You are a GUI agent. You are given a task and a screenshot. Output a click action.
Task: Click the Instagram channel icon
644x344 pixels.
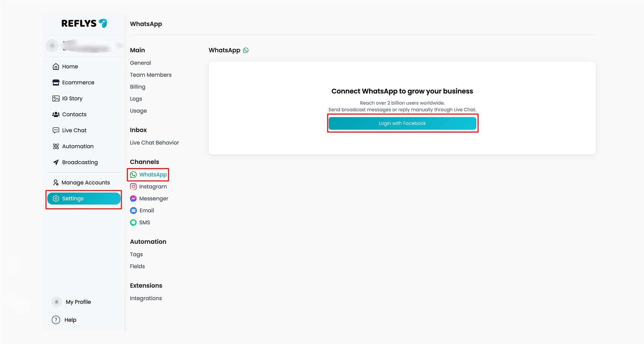[133, 187]
